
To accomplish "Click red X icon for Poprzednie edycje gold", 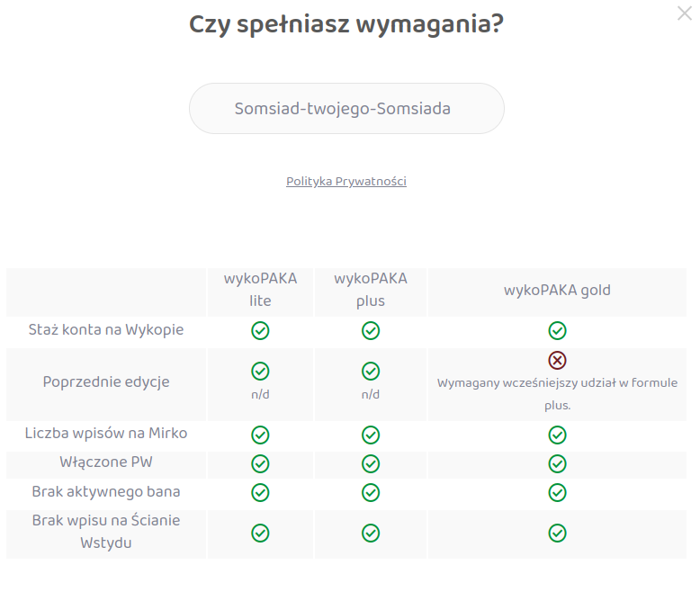I will pyautogui.click(x=557, y=360).
